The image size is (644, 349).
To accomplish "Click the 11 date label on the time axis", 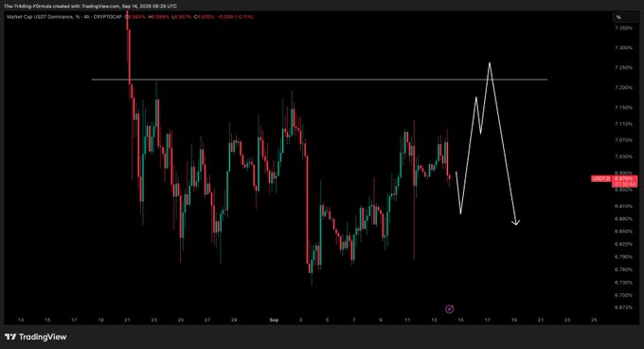I will 407,320.
